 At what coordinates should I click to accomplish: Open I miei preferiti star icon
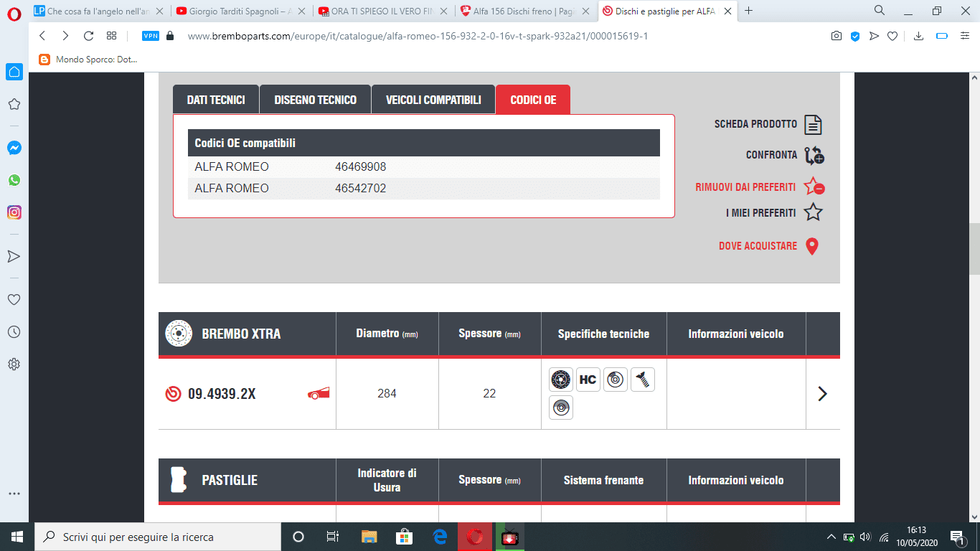click(x=813, y=212)
